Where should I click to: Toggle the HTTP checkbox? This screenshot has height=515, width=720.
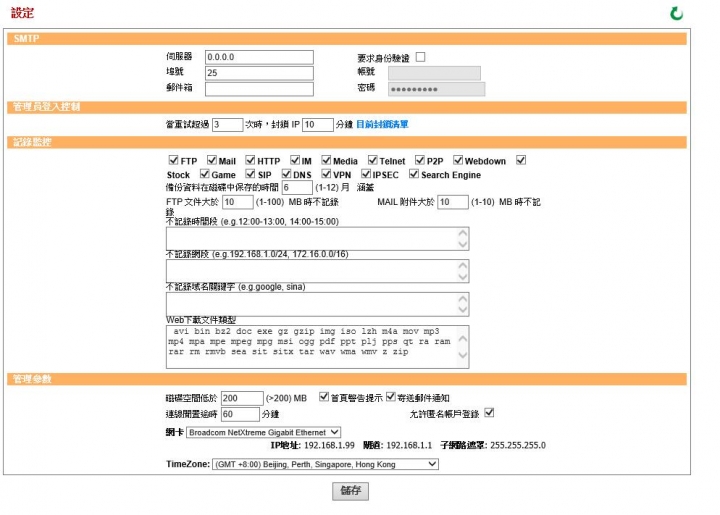250,160
